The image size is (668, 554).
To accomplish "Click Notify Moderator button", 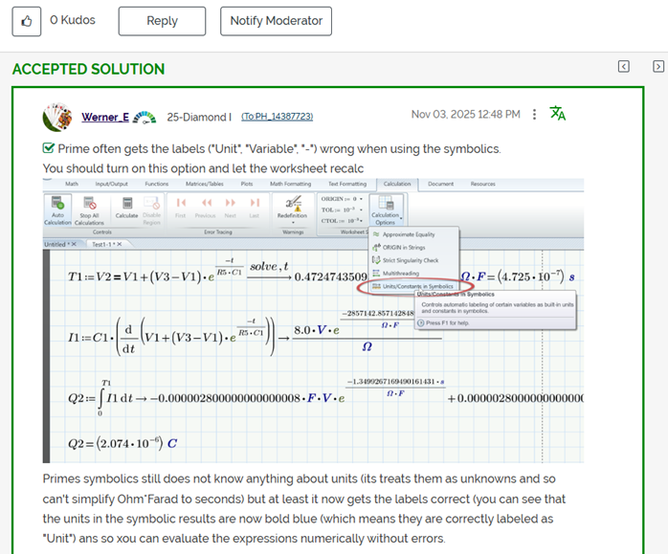I will tap(276, 21).
